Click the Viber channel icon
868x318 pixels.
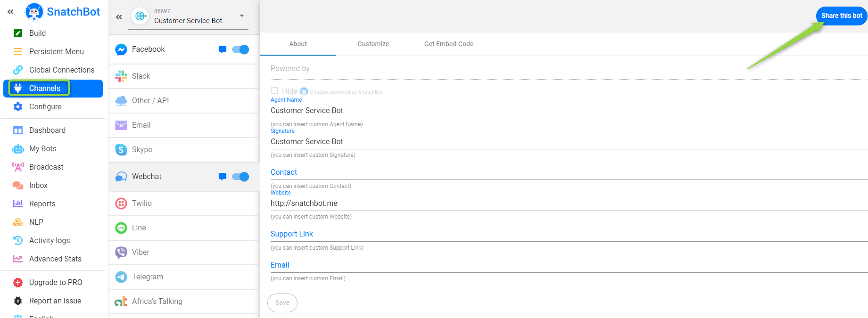pyautogui.click(x=121, y=252)
